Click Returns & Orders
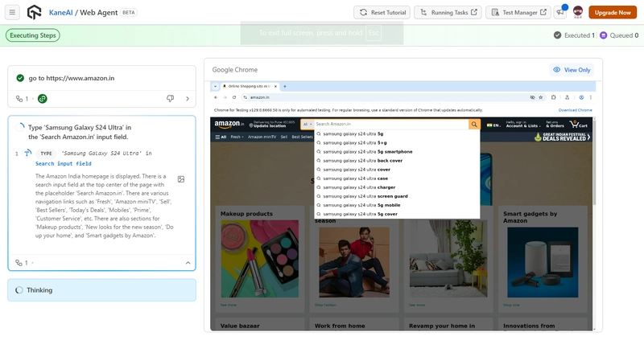This screenshot has width=644, height=361. (555, 124)
